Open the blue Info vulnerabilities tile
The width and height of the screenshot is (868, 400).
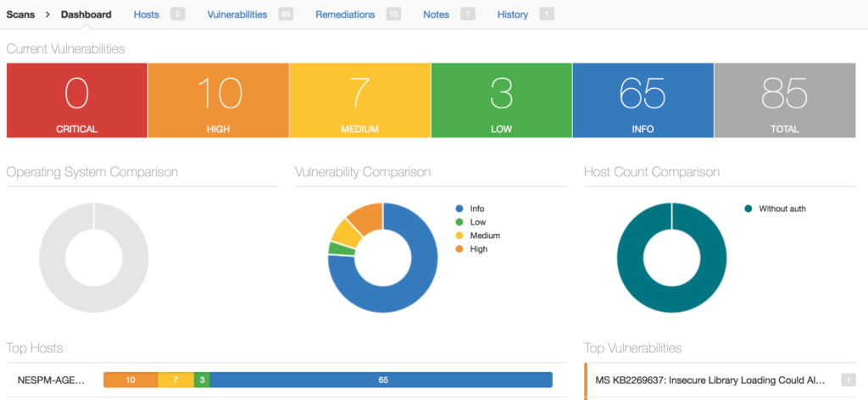click(x=643, y=100)
